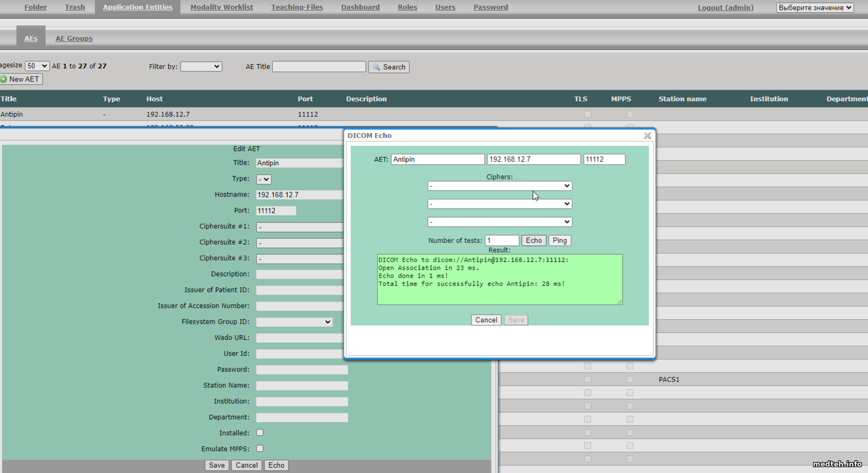Click Save button in Edit AET form
The width and height of the screenshot is (868, 473).
pyautogui.click(x=216, y=465)
